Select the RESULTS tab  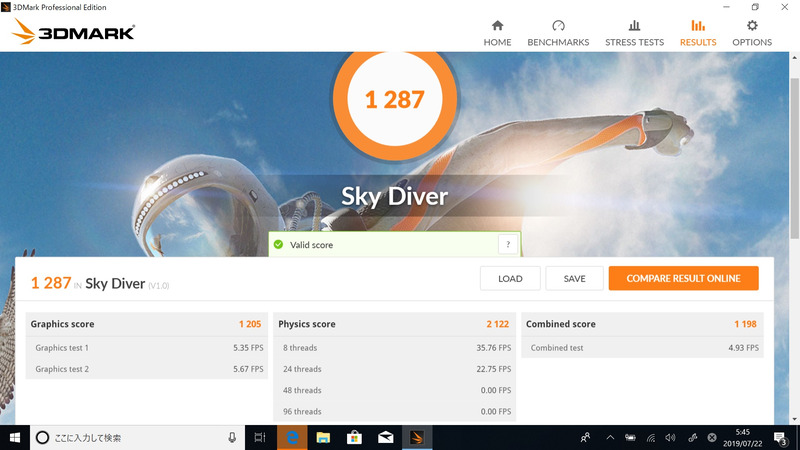(697, 33)
